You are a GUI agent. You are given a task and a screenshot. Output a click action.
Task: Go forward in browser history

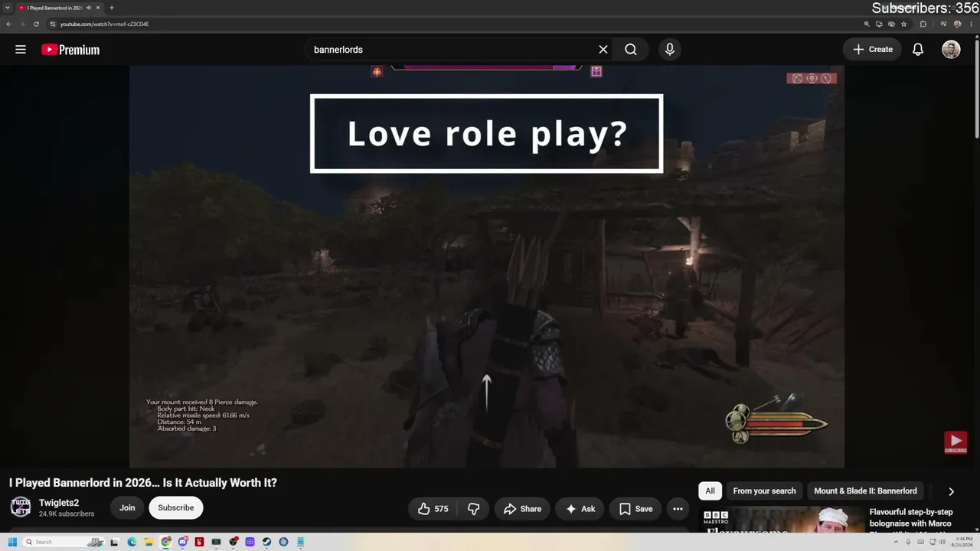pos(22,24)
